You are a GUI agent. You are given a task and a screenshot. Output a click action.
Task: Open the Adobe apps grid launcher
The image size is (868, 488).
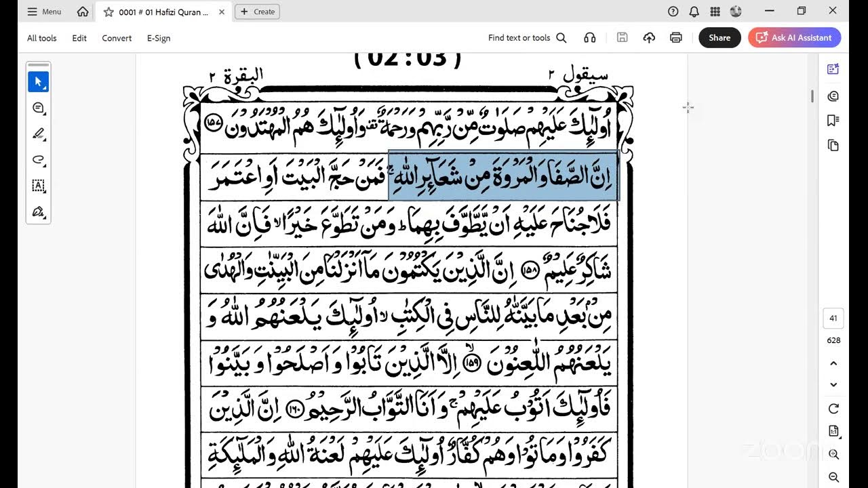coord(715,12)
